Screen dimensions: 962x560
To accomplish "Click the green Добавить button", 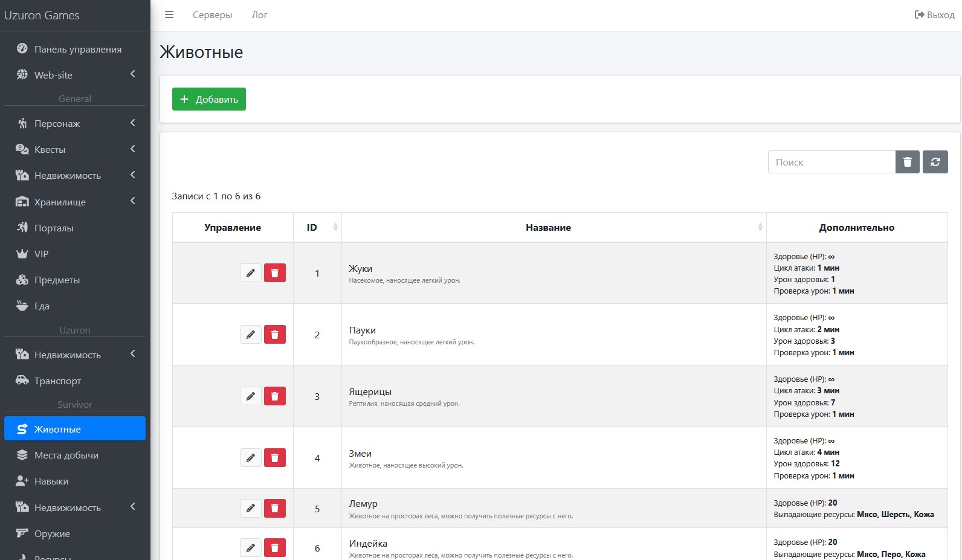I will click(x=209, y=99).
